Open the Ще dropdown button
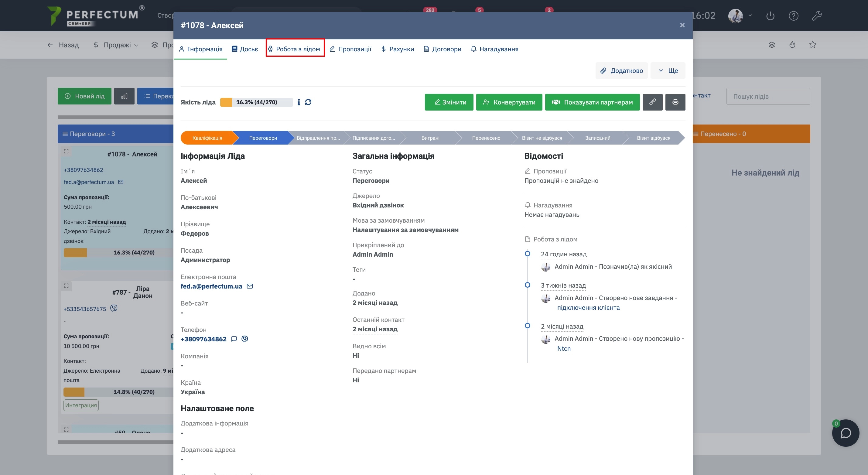The height and width of the screenshot is (475, 868). tap(668, 71)
